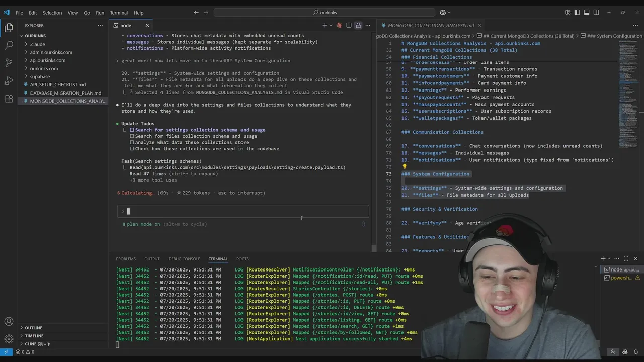Expand the .claude folder
Viewport: 644px width, 362px height.
pyautogui.click(x=27, y=44)
